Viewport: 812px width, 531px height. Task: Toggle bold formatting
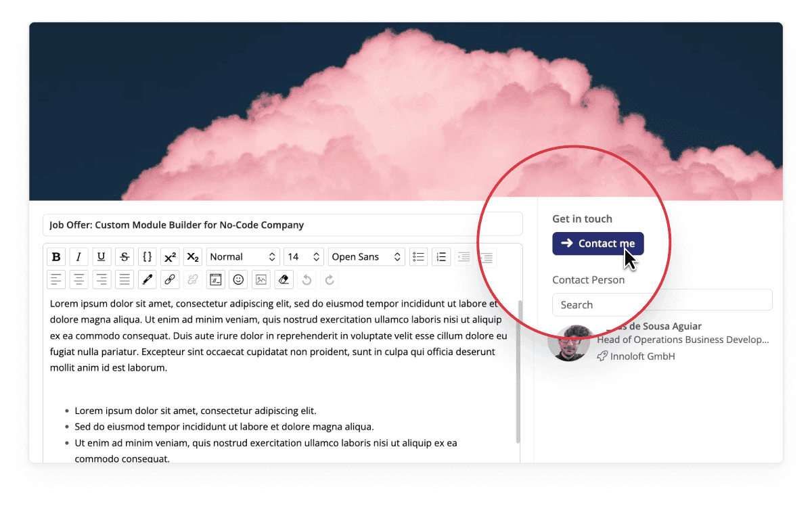pos(56,257)
